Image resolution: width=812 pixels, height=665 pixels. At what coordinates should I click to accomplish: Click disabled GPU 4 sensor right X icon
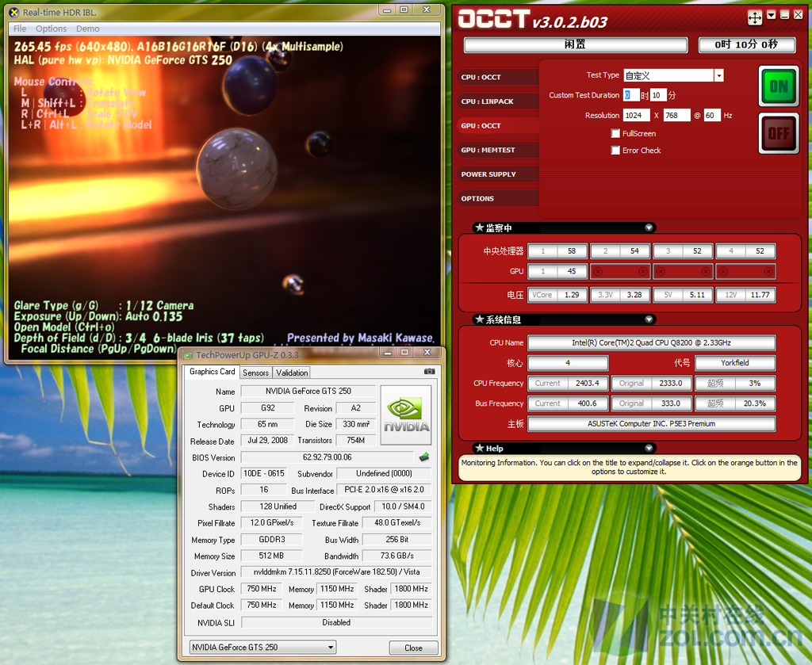point(768,271)
